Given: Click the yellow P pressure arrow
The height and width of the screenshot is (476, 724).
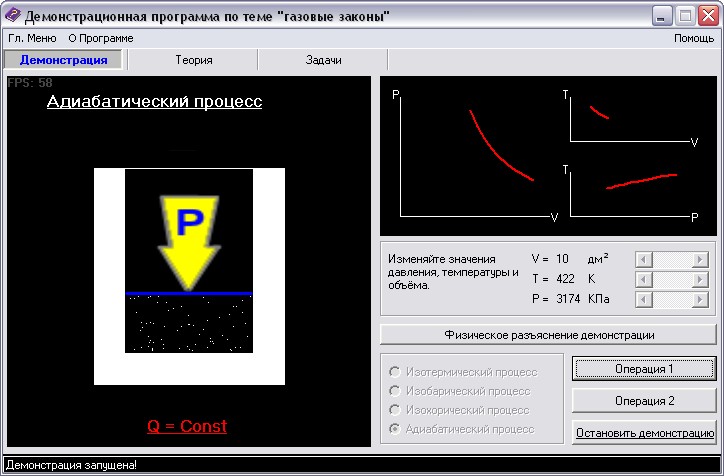Looking at the screenshot, I should click(189, 242).
